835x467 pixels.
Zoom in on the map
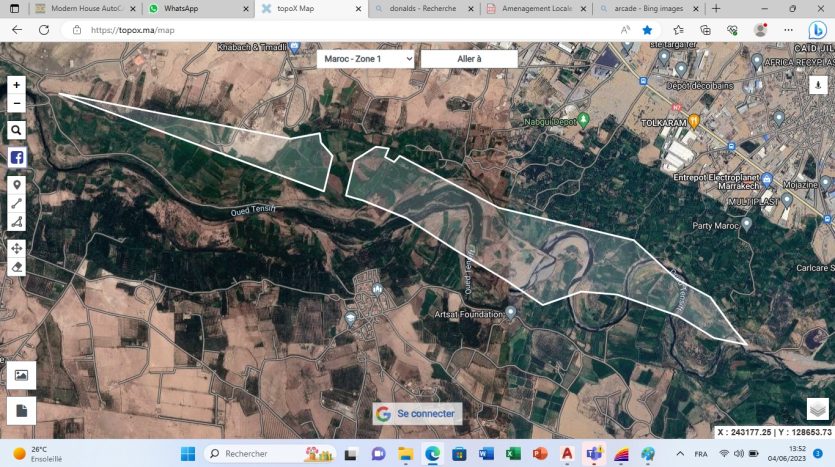(17, 85)
